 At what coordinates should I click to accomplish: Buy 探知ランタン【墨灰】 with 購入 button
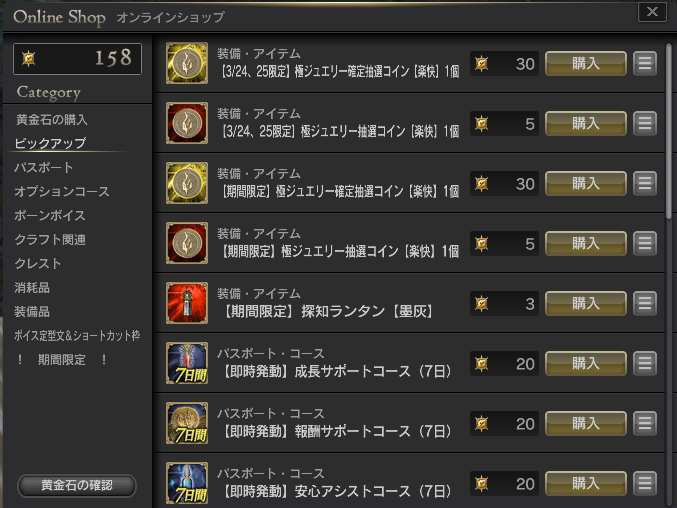(x=586, y=303)
